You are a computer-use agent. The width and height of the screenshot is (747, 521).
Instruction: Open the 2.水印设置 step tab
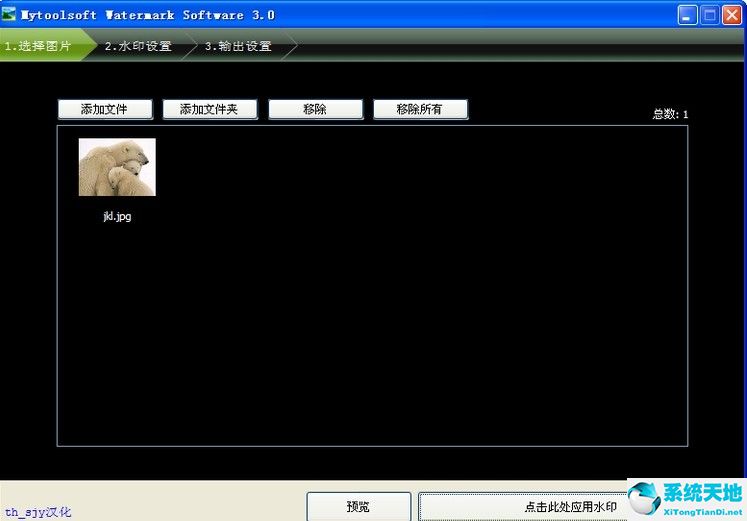click(x=138, y=46)
